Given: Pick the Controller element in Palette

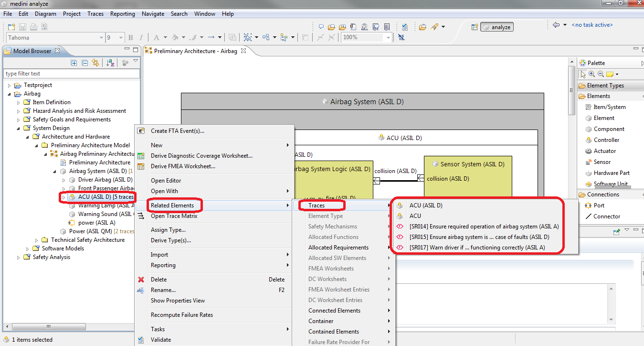Looking at the screenshot, I should [606, 140].
